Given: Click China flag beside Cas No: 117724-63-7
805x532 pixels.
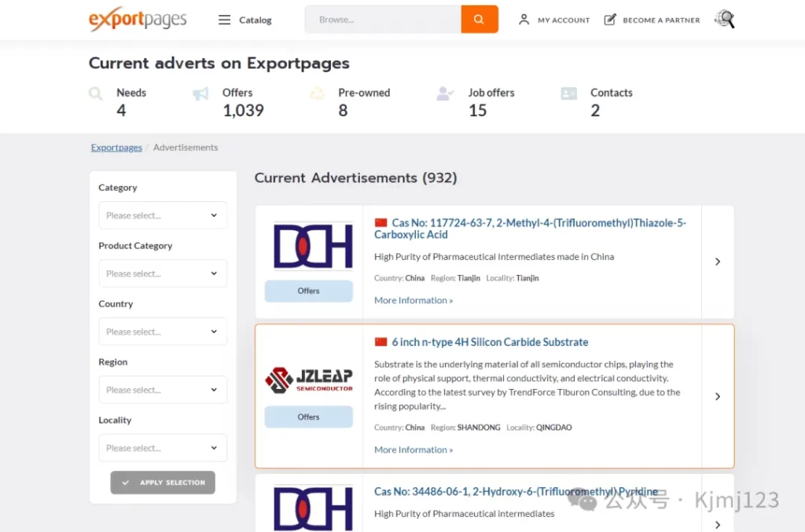Looking at the screenshot, I should coord(380,222).
